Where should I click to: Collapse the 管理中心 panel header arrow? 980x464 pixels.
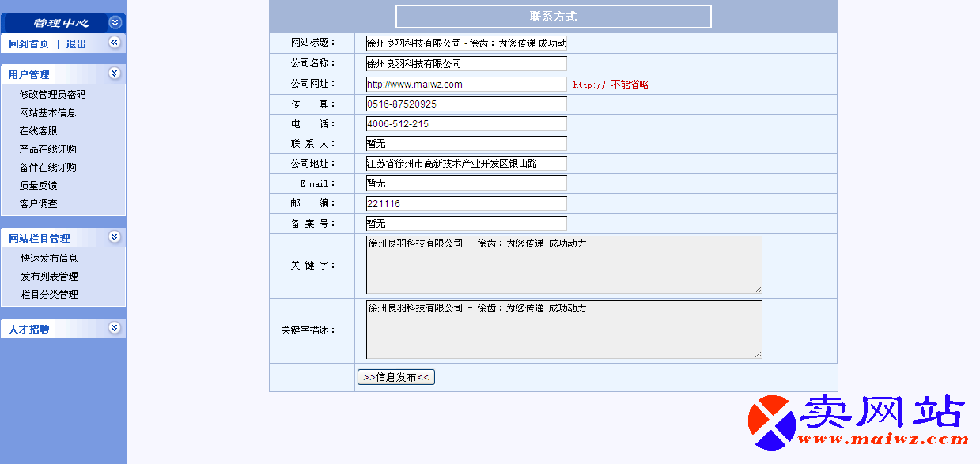pyautogui.click(x=115, y=23)
